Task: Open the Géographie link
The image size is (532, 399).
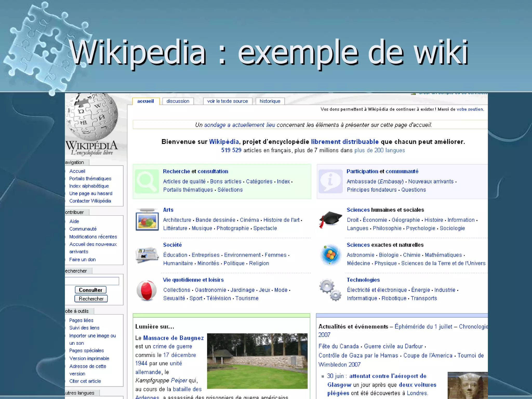Action: pos(405,220)
